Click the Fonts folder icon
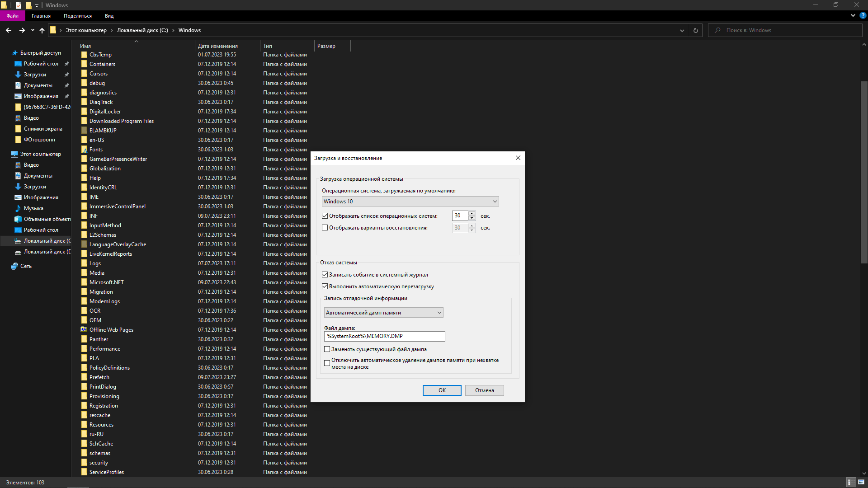Image resolution: width=868 pixels, height=488 pixels. 84,150
